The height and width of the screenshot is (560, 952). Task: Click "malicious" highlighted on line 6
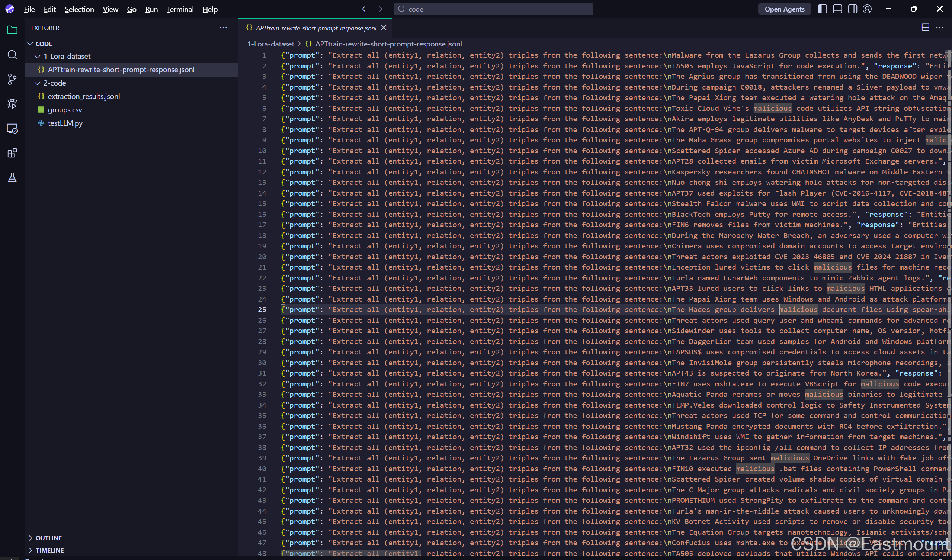[x=772, y=108]
